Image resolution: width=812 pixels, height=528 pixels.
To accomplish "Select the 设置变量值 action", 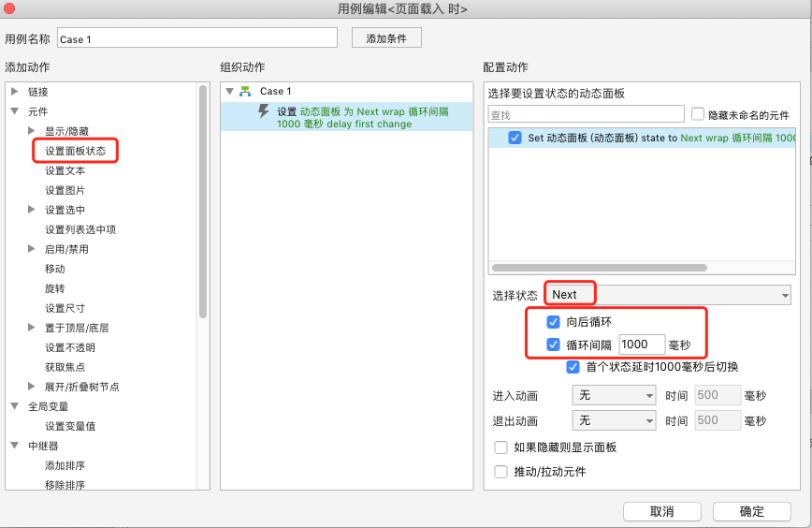I will (70, 427).
